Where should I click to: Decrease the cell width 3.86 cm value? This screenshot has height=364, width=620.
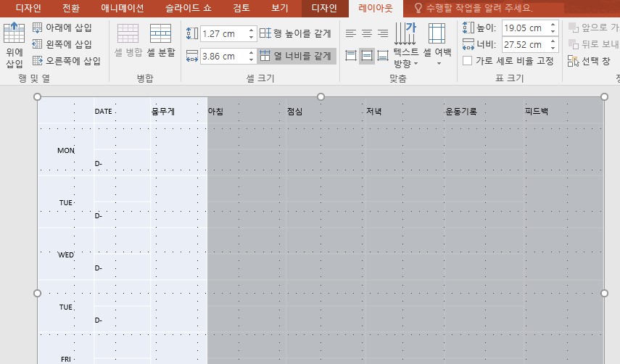251,59
